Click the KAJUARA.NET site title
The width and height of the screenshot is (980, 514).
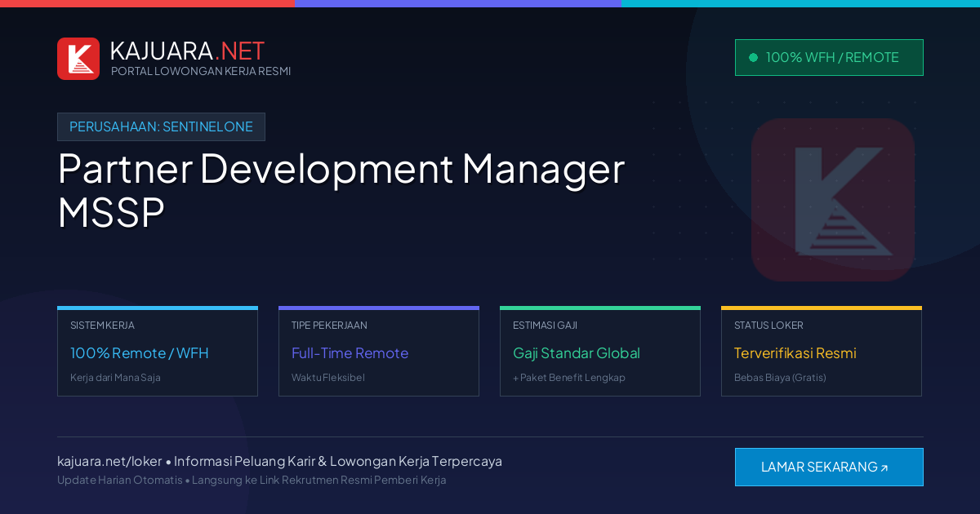pyautogui.click(x=187, y=51)
